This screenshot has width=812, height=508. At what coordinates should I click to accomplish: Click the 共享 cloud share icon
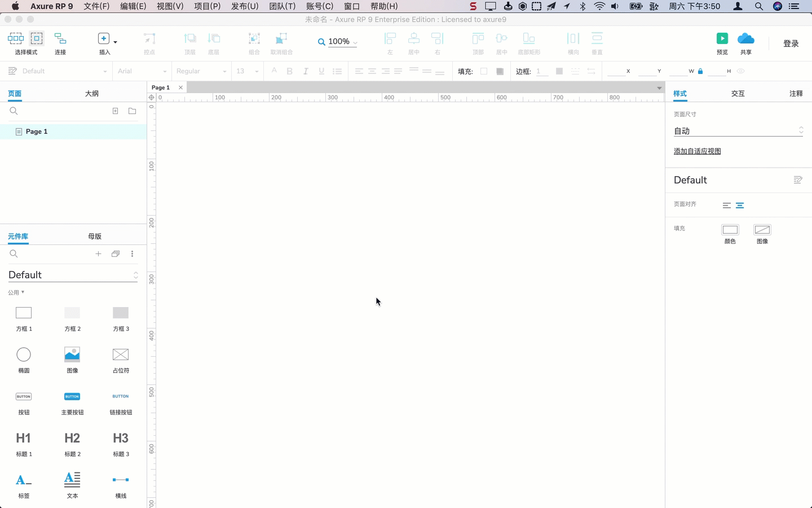click(x=745, y=38)
